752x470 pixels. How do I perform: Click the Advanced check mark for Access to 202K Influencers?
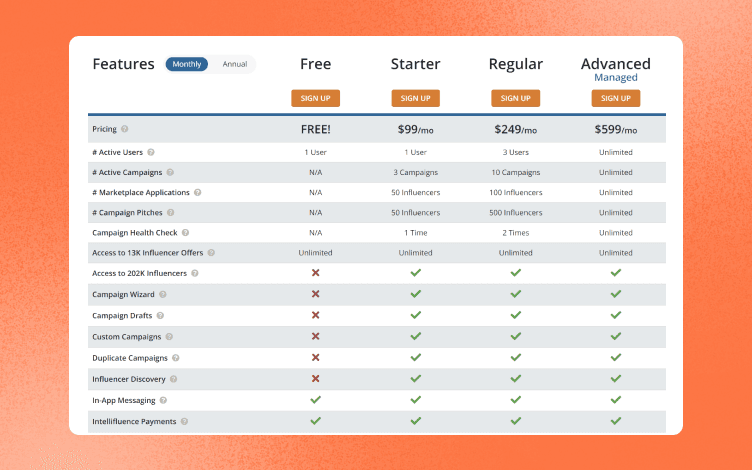(616, 272)
